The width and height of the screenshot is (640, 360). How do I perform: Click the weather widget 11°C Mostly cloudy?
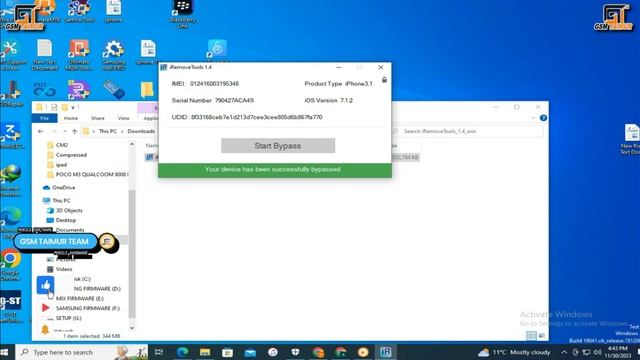click(x=514, y=352)
